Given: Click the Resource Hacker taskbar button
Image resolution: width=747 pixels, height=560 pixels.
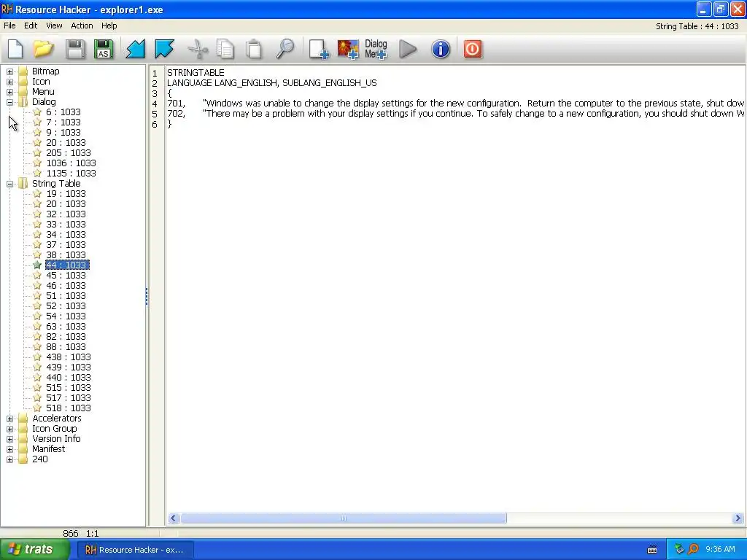Looking at the screenshot, I should coord(135,550).
